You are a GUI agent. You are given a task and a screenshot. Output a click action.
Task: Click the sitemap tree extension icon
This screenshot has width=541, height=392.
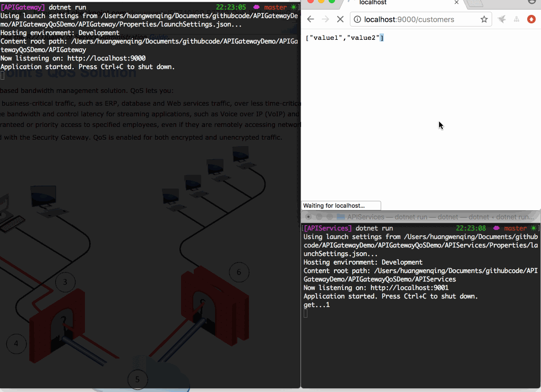(517, 19)
